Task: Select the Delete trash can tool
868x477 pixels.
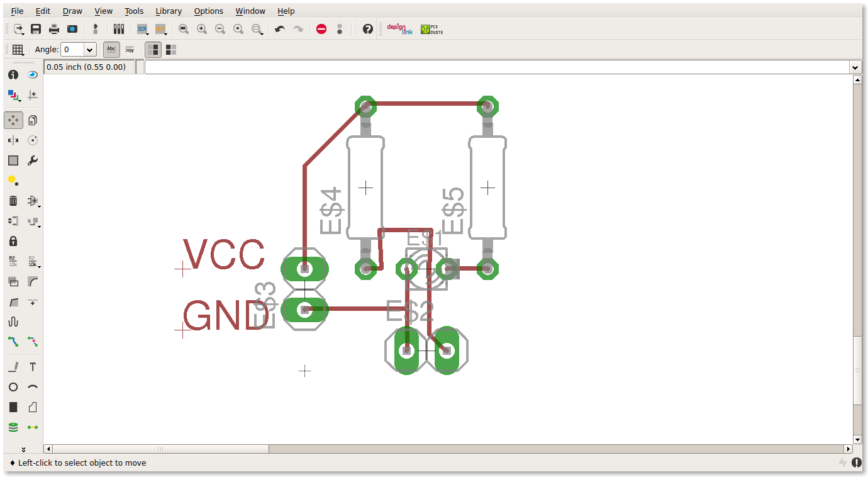Action: [x=13, y=201]
